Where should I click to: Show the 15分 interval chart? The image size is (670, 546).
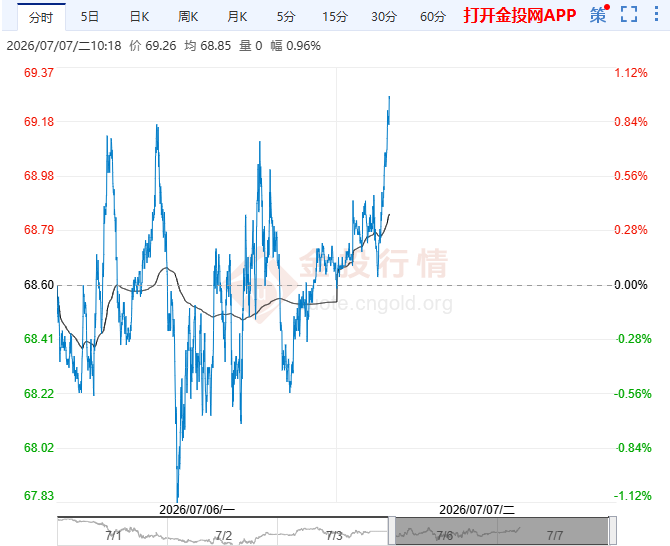[x=335, y=17]
